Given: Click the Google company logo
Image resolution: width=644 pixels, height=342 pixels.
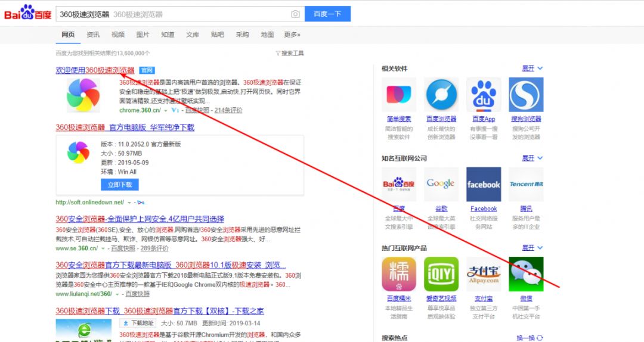Looking at the screenshot, I should (x=441, y=184).
